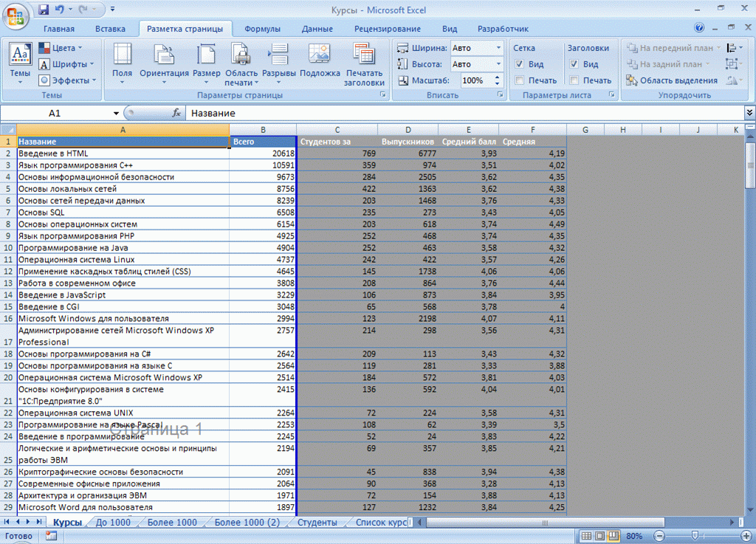Open the Область печати print area menu
Screen dimensions: 756x544
click(241, 64)
